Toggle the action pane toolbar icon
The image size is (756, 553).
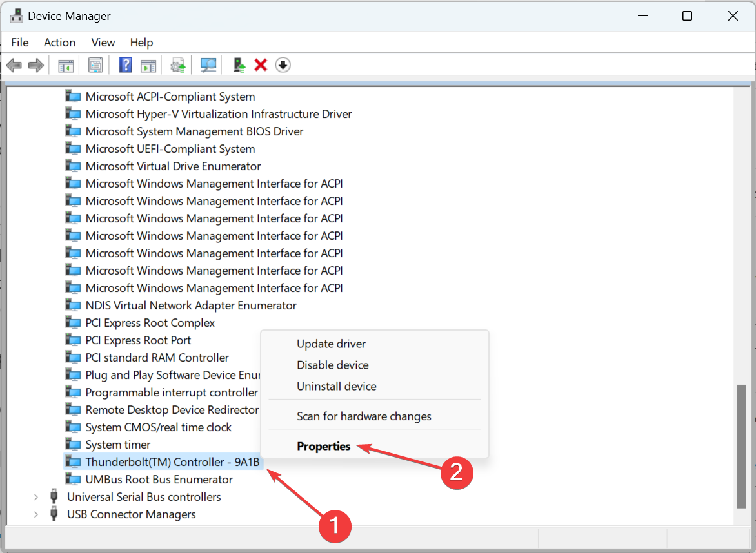coord(148,65)
